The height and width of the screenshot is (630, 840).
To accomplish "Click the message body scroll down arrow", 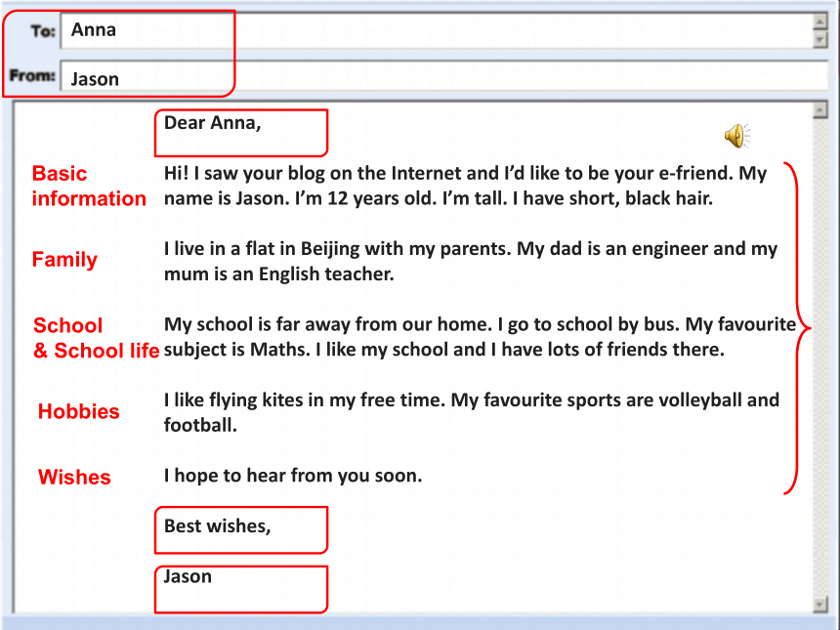I will tap(820, 605).
